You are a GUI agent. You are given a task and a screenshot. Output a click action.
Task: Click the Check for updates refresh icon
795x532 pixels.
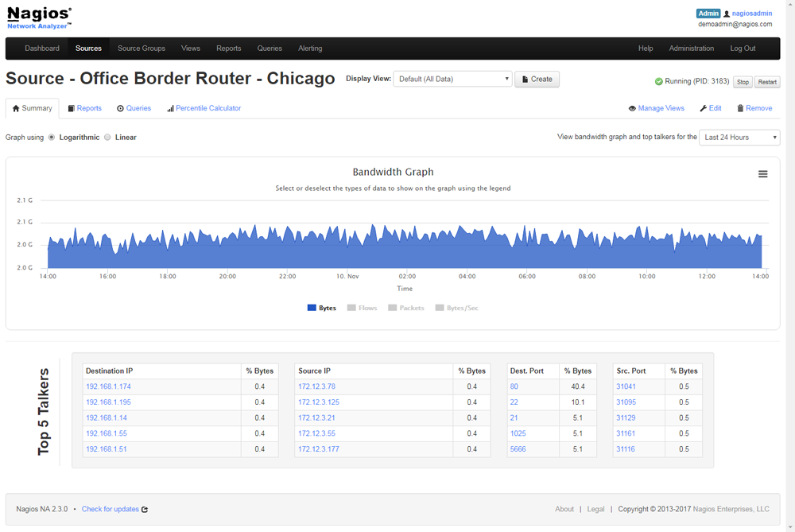[x=145, y=510]
